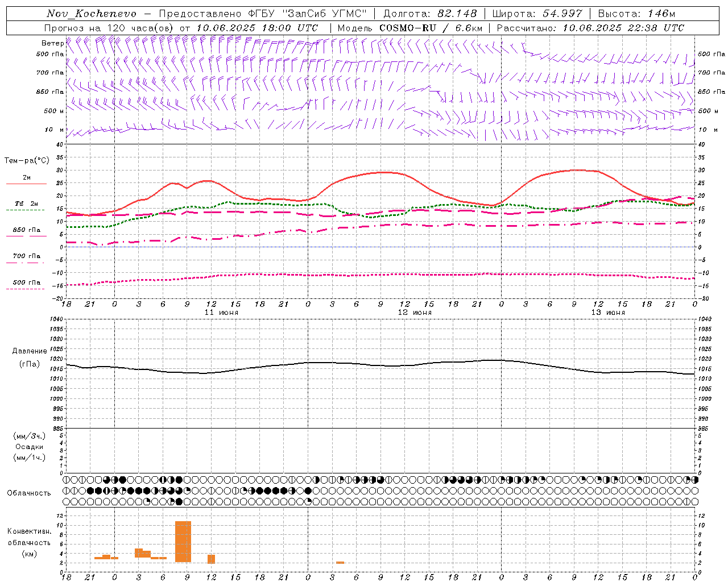Screen dimensions: 728x582
Task: Click the '12 июня' date label
Action: click(415, 312)
